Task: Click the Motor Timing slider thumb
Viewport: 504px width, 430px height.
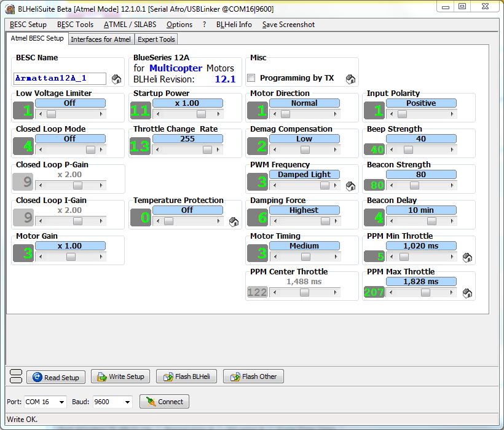Action: coord(304,257)
